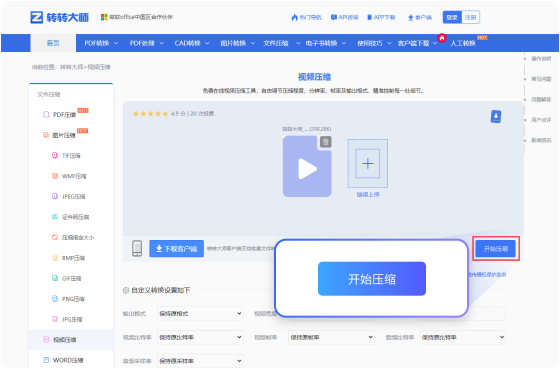Click the phone icon of APP下载
The image size is (560, 369).
(x=370, y=17)
